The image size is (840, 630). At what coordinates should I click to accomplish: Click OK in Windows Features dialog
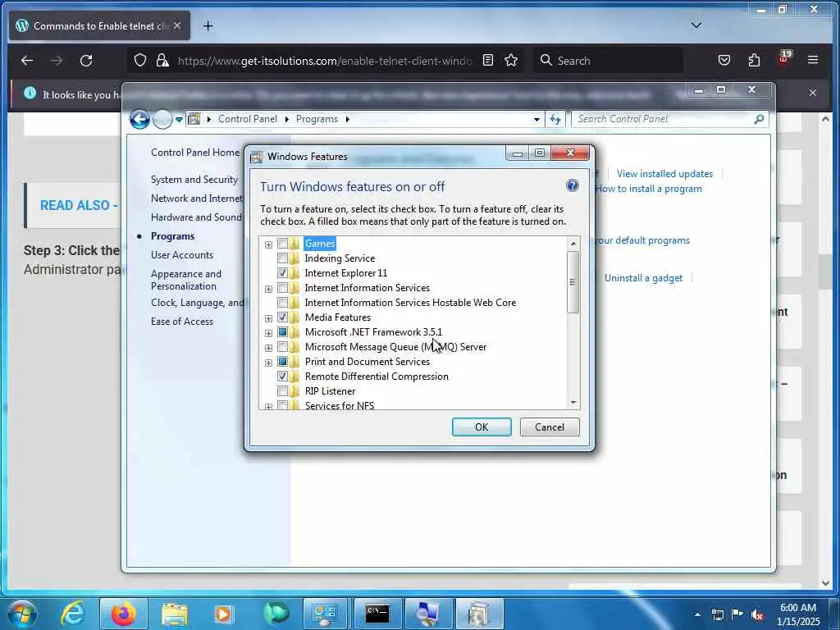click(x=481, y=427)
